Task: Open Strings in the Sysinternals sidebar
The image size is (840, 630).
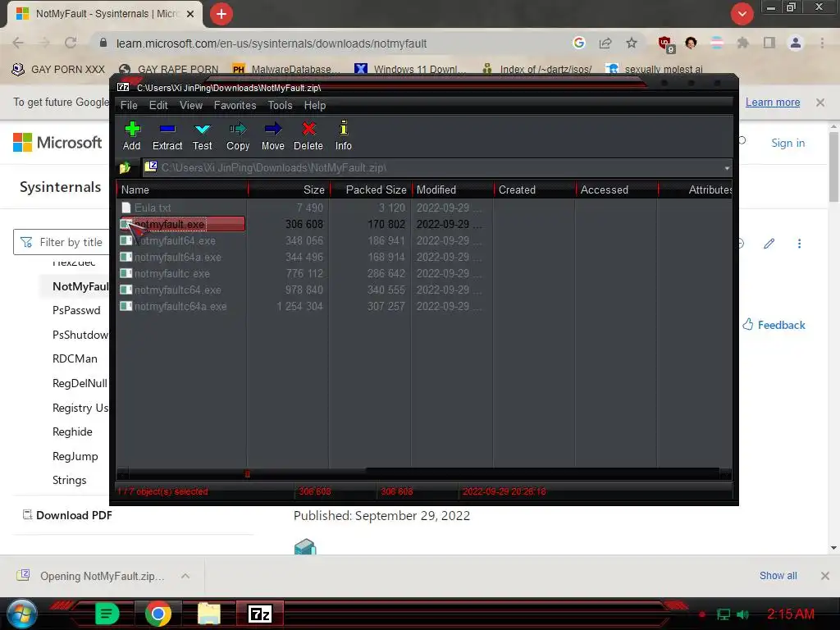Action: [69, 480]
